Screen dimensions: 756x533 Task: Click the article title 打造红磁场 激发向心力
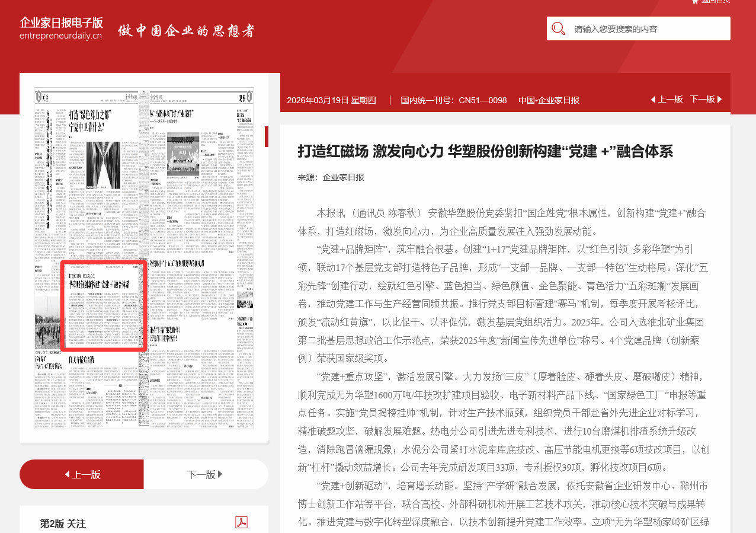click(x=485, y=151)
